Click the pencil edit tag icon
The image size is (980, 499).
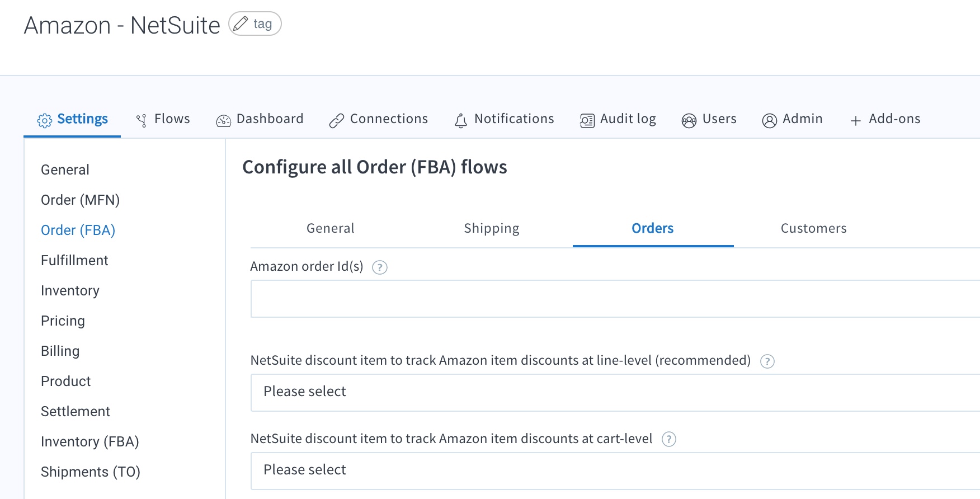click(241, 24)
